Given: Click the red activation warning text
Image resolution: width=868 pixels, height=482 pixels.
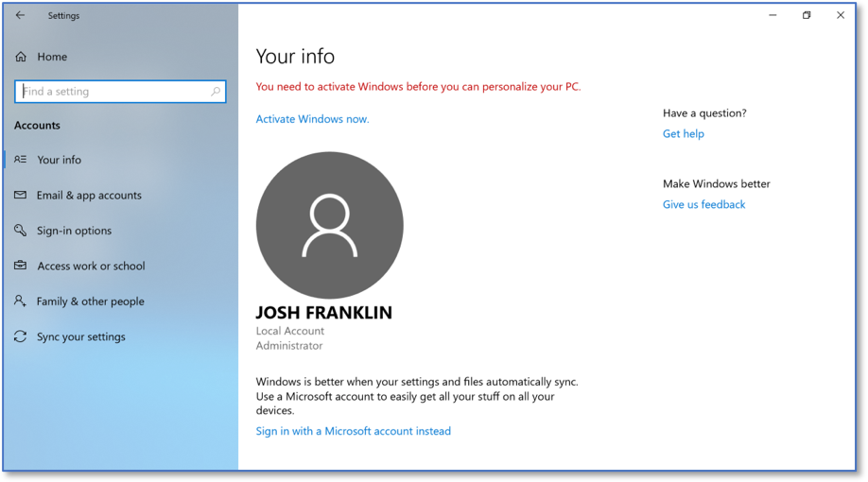Looking at the screenshot, I should coord(419,87).
